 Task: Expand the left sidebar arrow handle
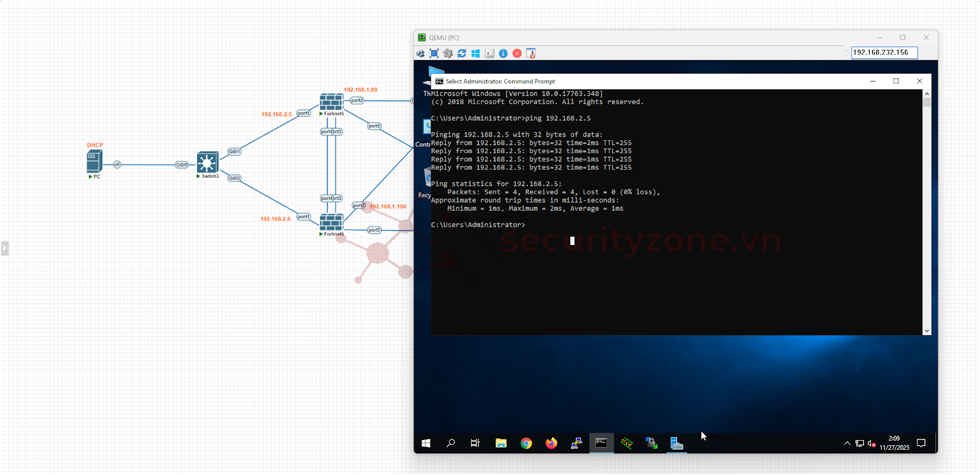(x=4, y=248)
